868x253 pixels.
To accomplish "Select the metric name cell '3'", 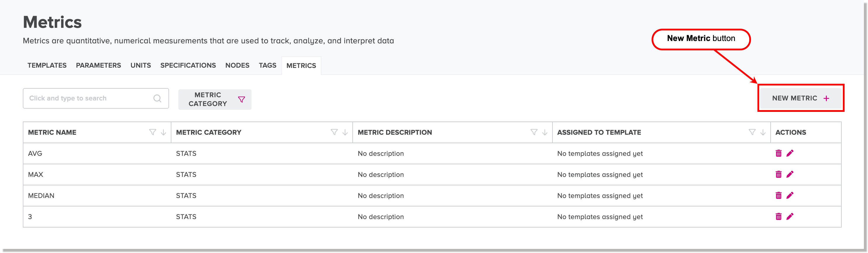I will pyautogui.click(x=97, y=217).
